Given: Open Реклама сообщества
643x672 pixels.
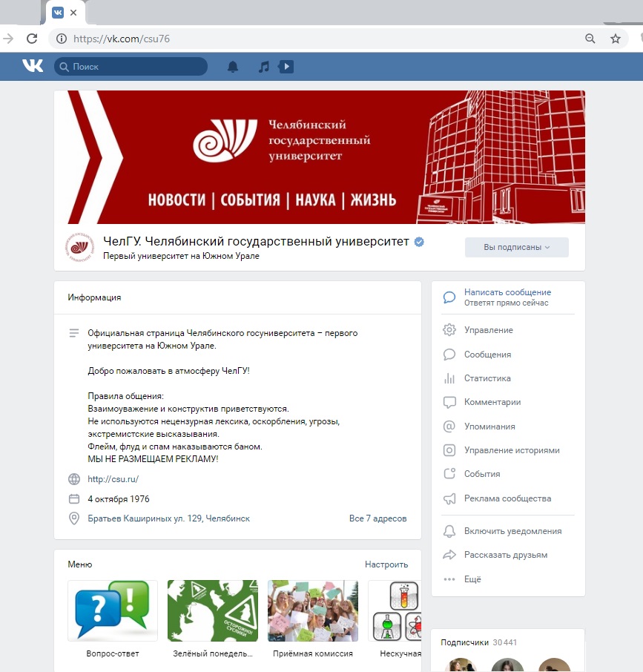Looking at the screenshot, I should [x=507, y=498].
